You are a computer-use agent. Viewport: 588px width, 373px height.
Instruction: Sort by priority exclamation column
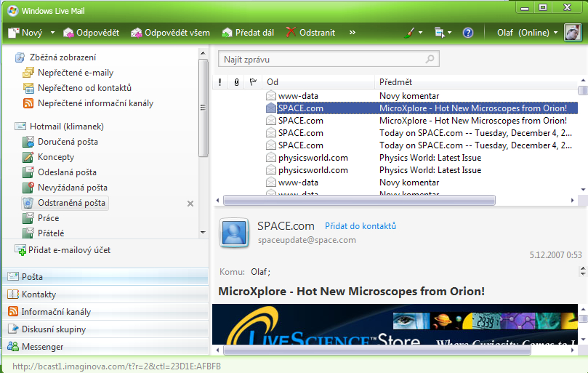coord(220,82)
